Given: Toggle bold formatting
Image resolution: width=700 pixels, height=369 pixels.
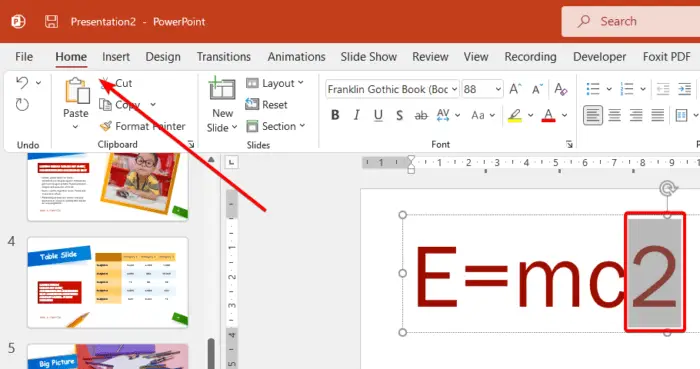Looking at the screenshot, I should [x=335, y=116].
